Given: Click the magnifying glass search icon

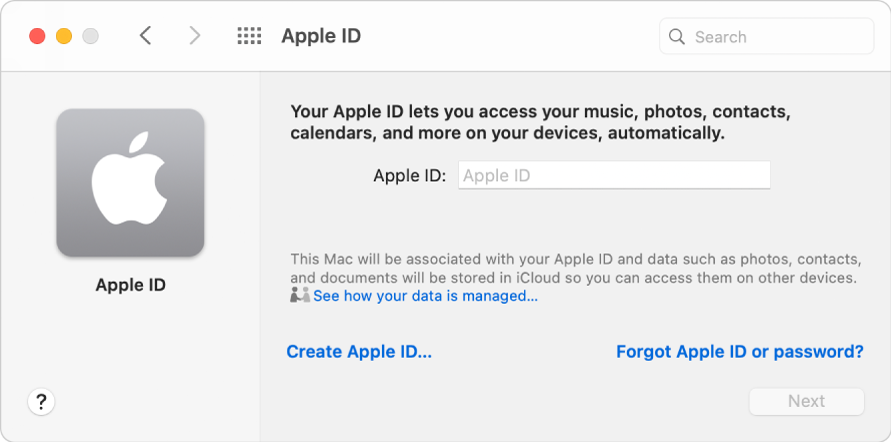Looking at the screenshot, I should (x=677, y=37).
